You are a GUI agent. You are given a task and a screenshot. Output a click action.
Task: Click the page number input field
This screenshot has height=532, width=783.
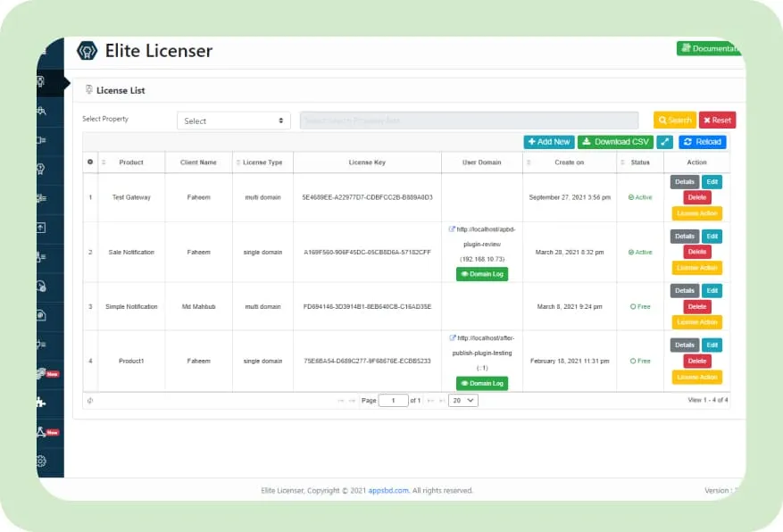394,400
